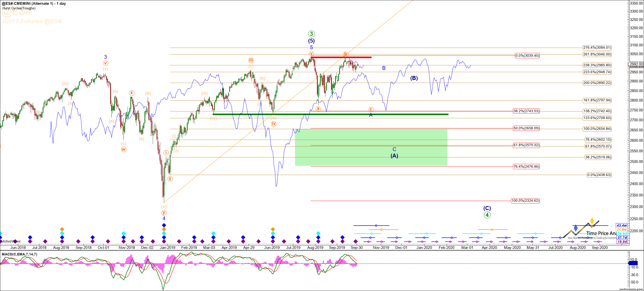This screenshot has height=291, width=644.
Task: Click the dark blue (C) wave label
Action: pyautogui.click(x=487, y=208)
